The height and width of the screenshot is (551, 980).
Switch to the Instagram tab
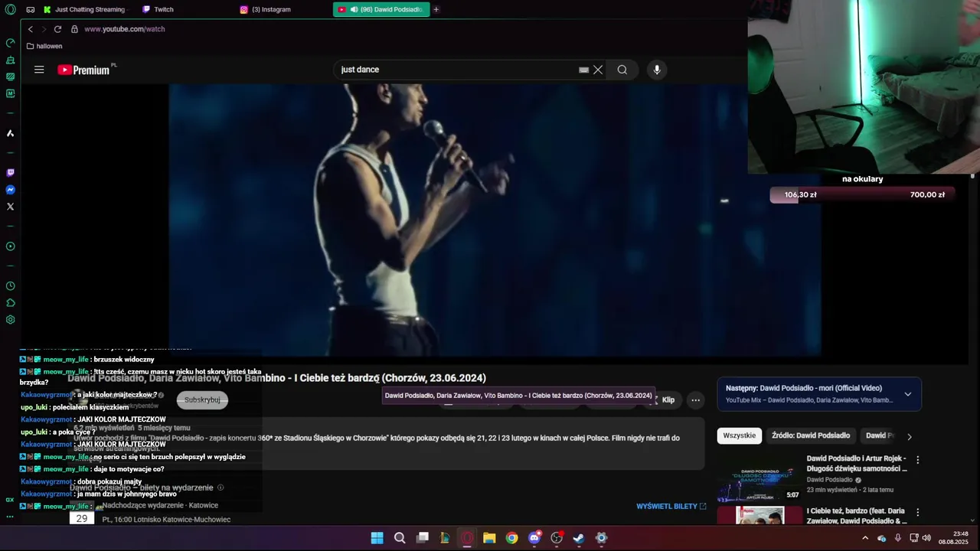283,9
